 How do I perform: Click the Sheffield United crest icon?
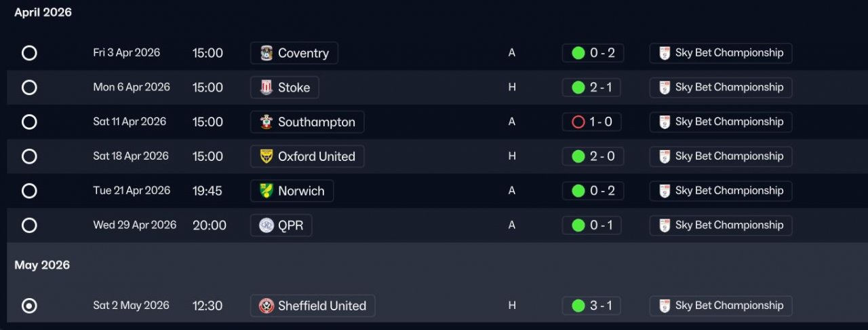click(267, 306)
